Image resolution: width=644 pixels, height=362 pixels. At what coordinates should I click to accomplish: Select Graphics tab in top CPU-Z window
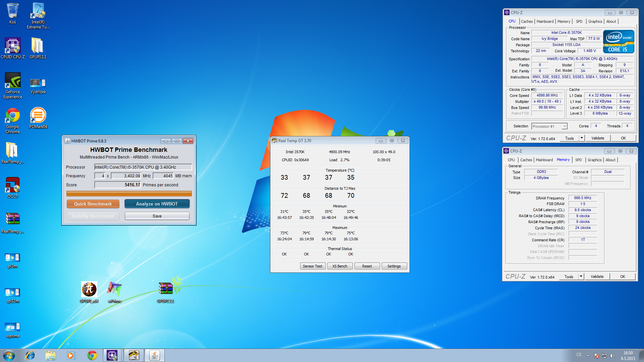(595, 21)
